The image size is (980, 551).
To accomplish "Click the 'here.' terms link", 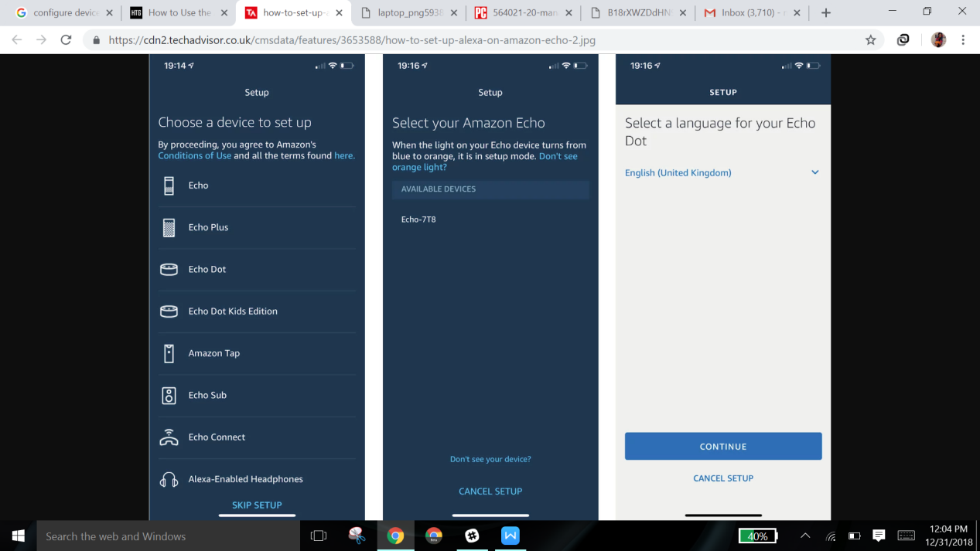I will click(344, 155).
